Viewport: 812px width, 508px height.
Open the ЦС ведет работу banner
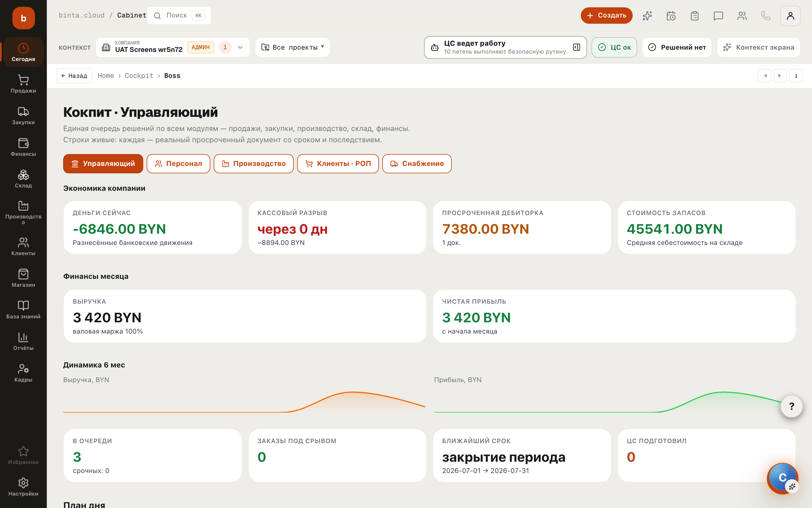pyautogui.click(x=505, y=47)
